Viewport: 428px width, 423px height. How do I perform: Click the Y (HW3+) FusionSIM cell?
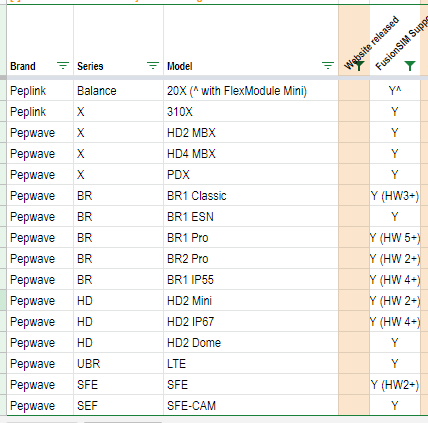point(395,196)
